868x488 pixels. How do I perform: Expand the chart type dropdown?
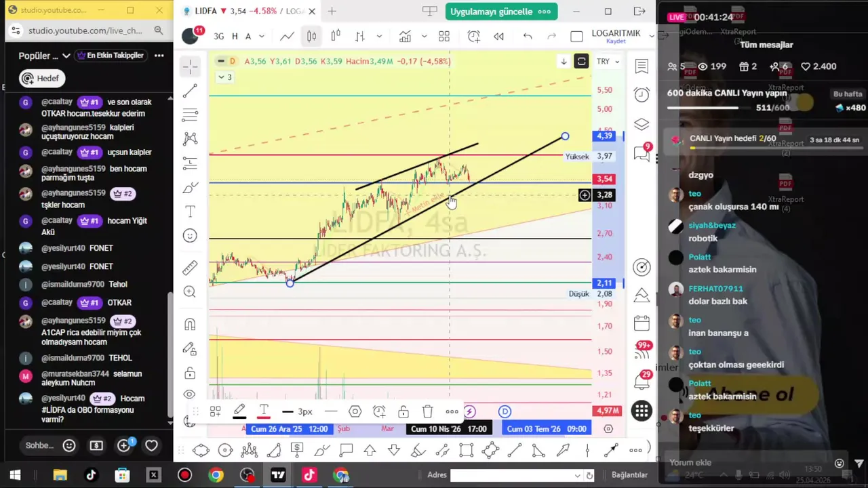(379, 36)
